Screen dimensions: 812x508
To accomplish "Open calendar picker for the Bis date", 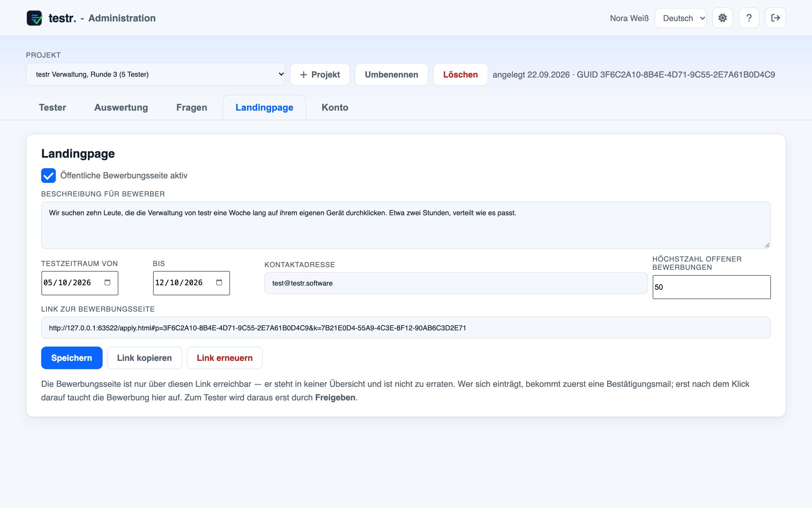I will 219,283.
